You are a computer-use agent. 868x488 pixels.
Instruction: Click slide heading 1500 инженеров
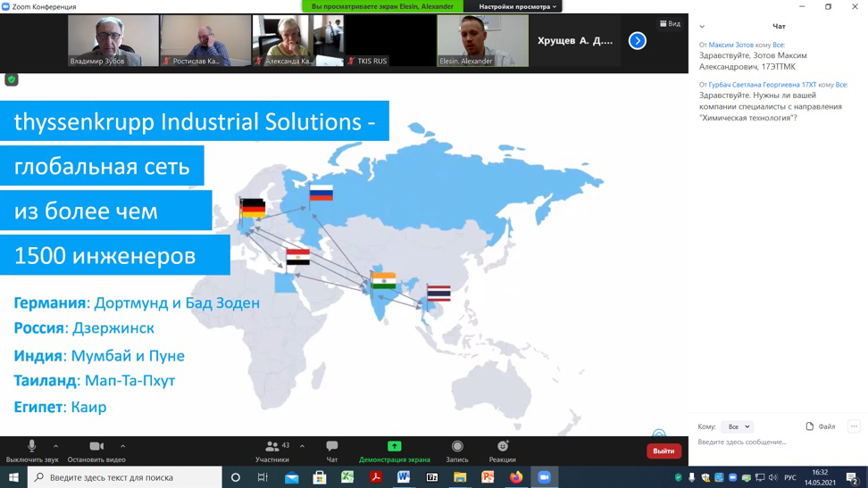coord(104,256)
